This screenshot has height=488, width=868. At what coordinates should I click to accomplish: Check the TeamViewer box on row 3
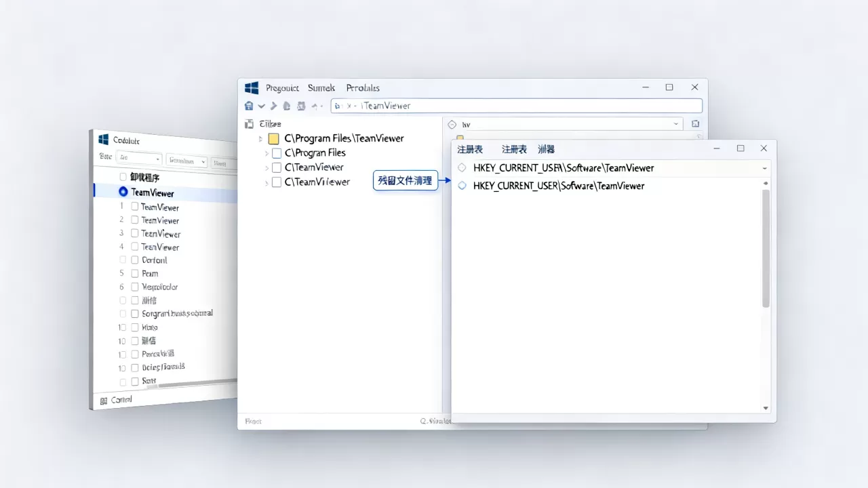coord(135,234)
